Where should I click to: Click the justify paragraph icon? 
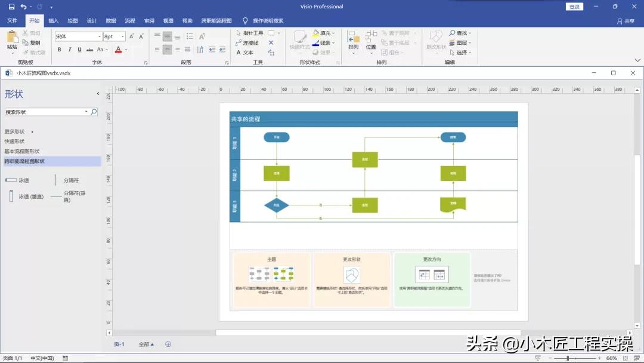click(188, 50)
